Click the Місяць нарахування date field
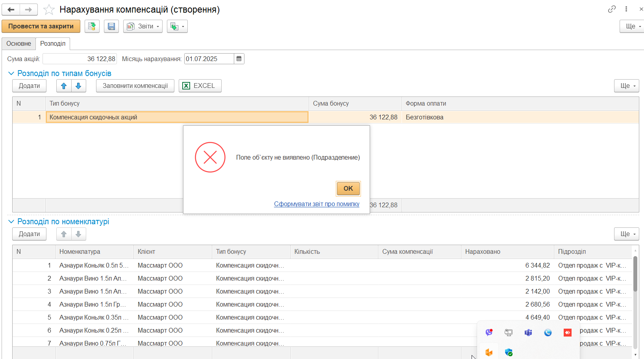 209,59
